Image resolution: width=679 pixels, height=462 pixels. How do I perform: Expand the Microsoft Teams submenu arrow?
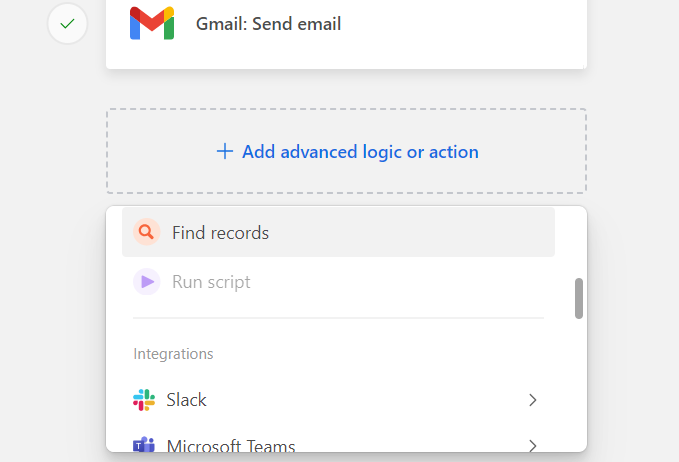(533, 445)
